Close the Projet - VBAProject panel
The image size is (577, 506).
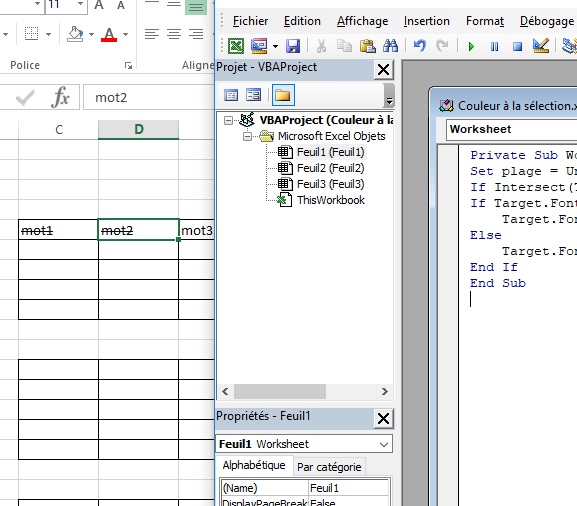coord(383,69)
